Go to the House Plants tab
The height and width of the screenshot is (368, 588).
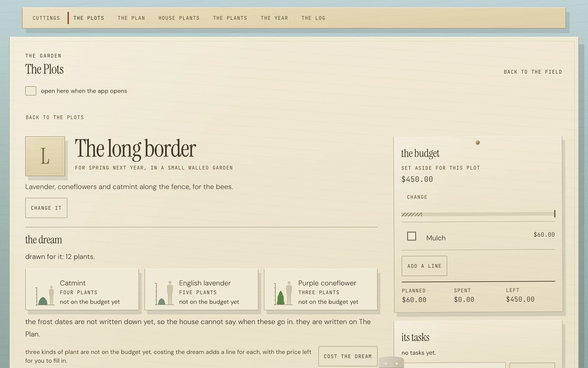(x=179, y=18)
